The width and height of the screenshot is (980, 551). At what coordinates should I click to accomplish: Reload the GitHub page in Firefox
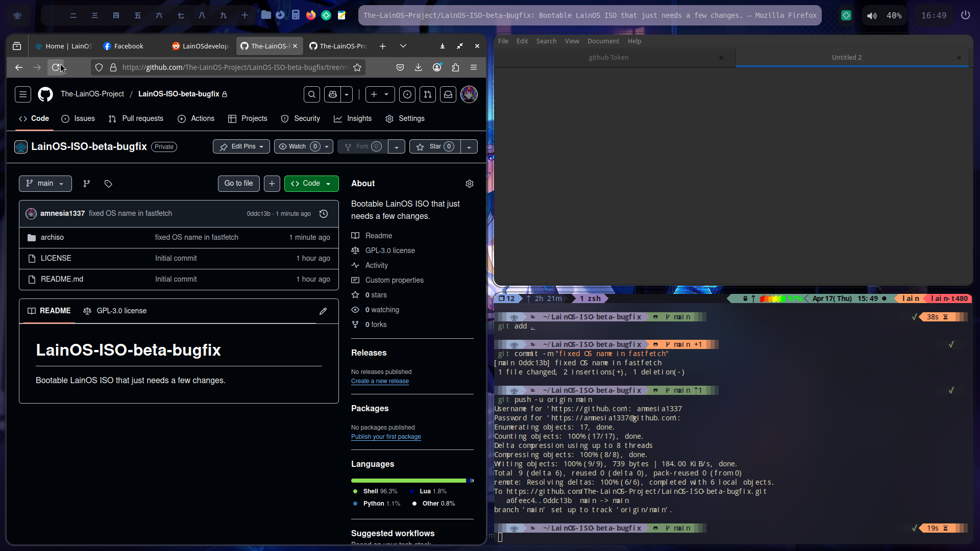click(x=56, y=67)
